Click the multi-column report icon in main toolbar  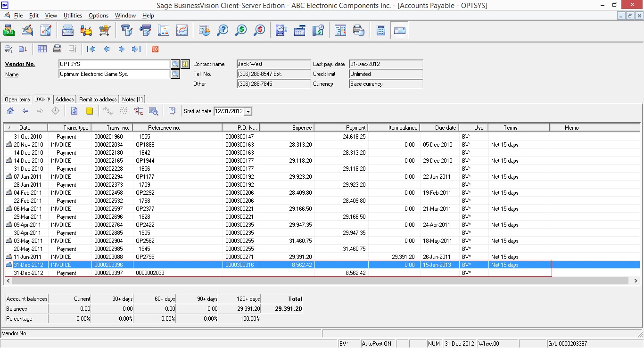click(x=340, y=31)
